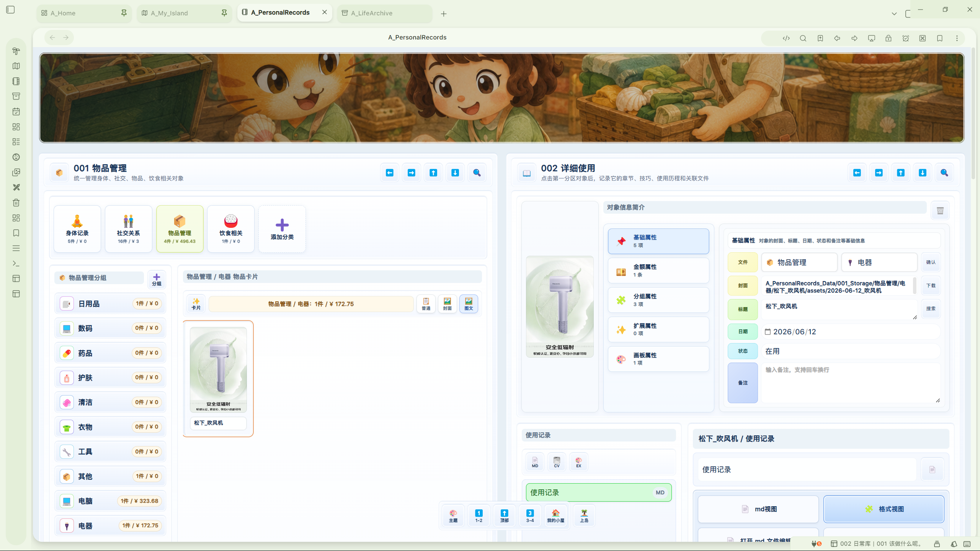This screenshot has height=551, width=980.
Task: Toggle the EX record type button
Action: tap(578, 462)
